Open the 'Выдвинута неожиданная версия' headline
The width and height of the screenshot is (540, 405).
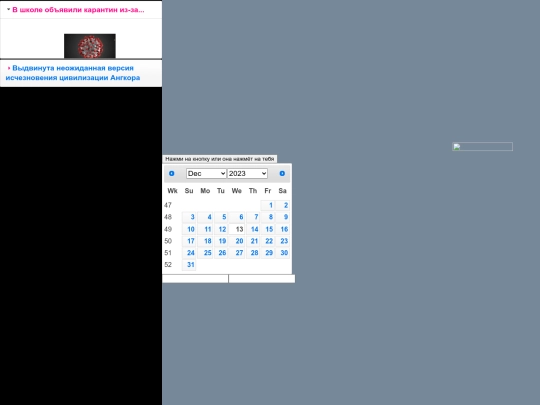tap(73, 73)
